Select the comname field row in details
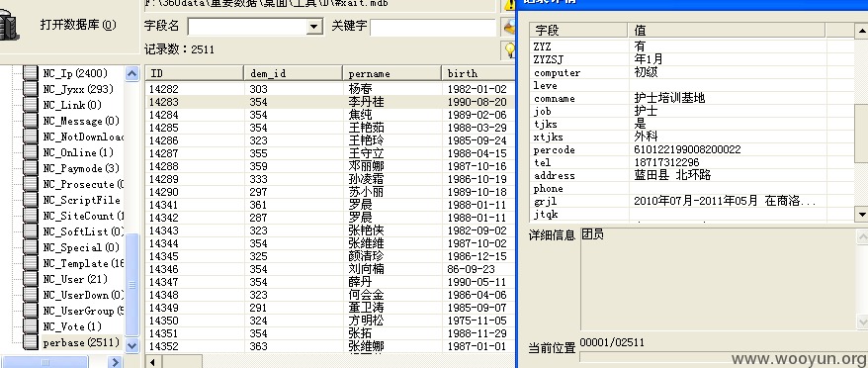The height and width of the screenshot is (368, 868). point(692,99)
